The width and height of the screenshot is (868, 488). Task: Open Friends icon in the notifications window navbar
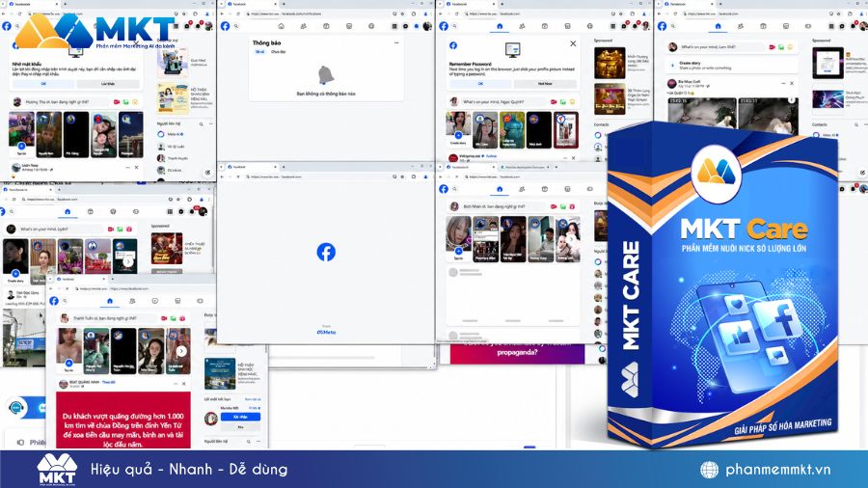pyautogui.click(x=304, y=26)
